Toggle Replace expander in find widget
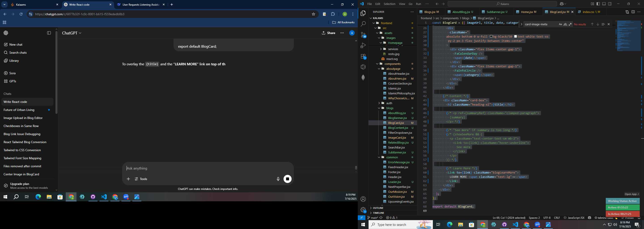Image resolution: width=644 pixels, height=229 pixels. [521, 24]
